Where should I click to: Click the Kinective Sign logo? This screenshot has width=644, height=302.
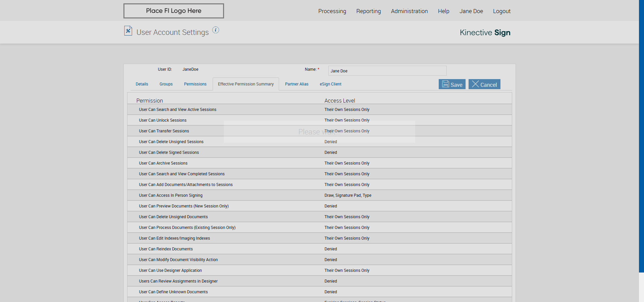coord(485,33)
